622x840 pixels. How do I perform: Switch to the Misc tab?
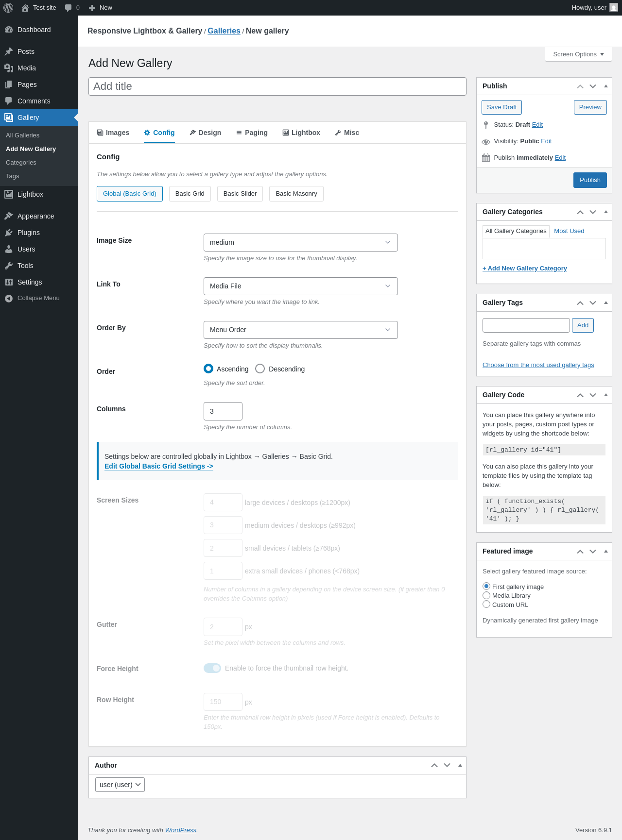(x=347, y=133)
